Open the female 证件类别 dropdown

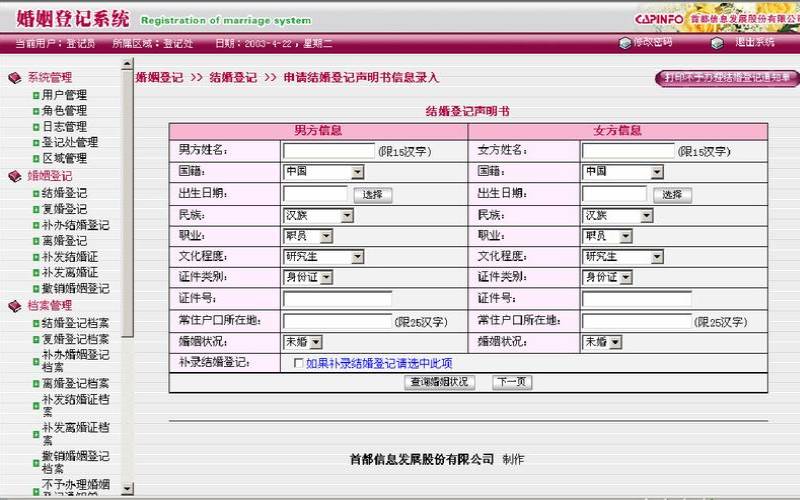(x=607, y=278)
